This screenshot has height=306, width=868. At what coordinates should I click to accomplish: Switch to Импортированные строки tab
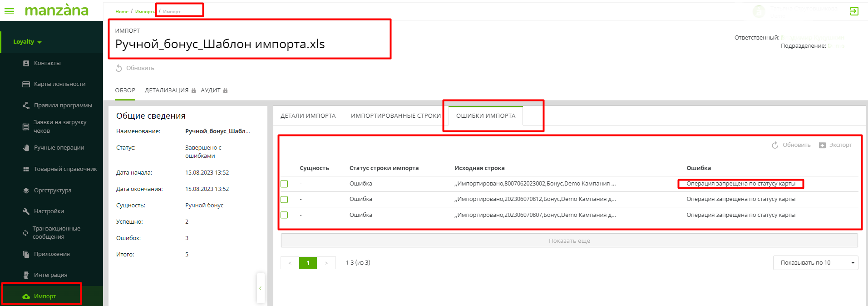click(x=395, y=116)
